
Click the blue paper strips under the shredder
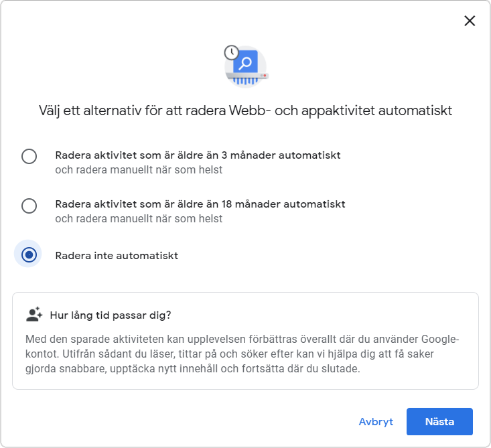click(x=245, y=81)
